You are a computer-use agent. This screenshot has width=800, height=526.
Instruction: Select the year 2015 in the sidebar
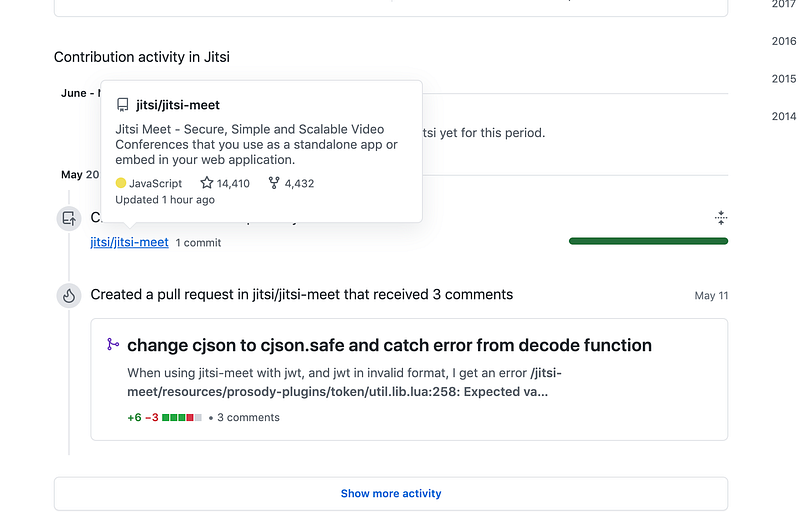[x=784, y=79]
